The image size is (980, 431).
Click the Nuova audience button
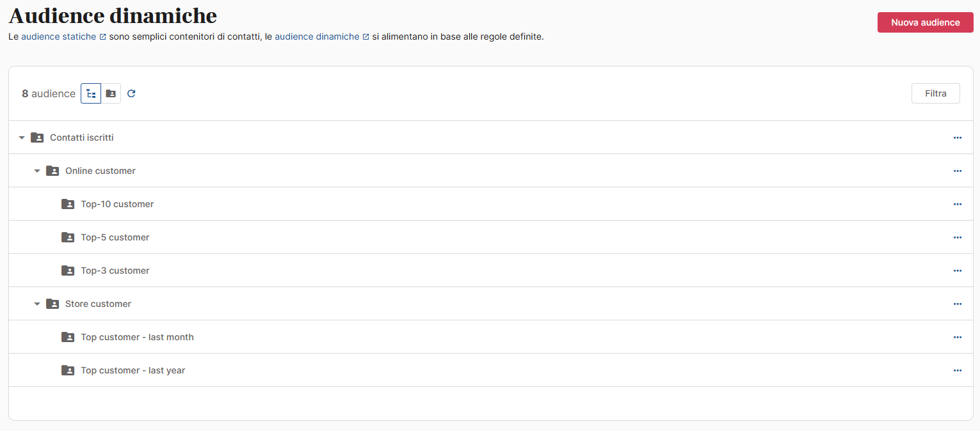[x=925, y=22]
